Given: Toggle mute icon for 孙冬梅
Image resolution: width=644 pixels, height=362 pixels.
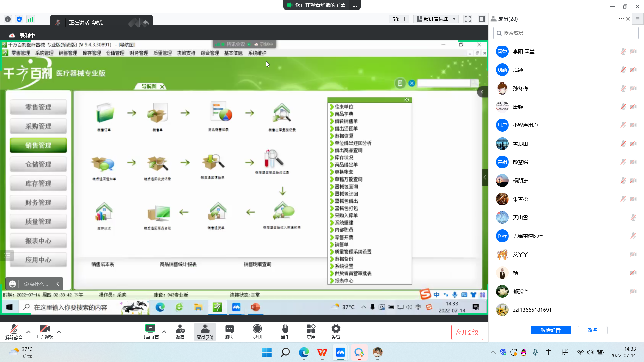Looking at the screenshot, I should (x=623, y=88).
